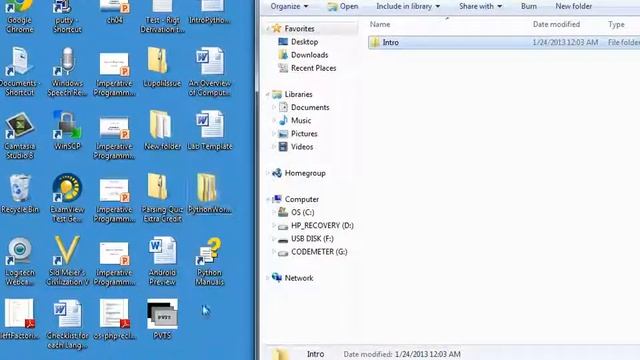
Task: Collapse the Libraries tree section
Action: [x=268, y=94]
